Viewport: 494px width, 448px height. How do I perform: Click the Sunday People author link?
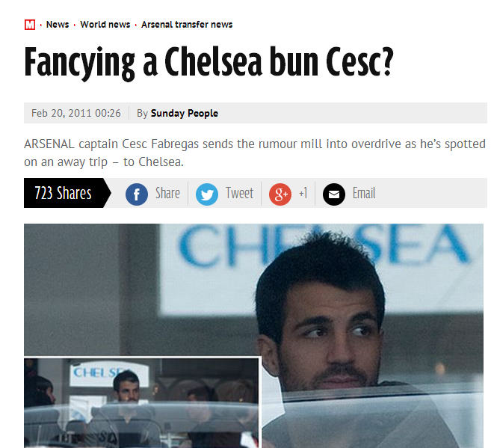tap(185, 113)
